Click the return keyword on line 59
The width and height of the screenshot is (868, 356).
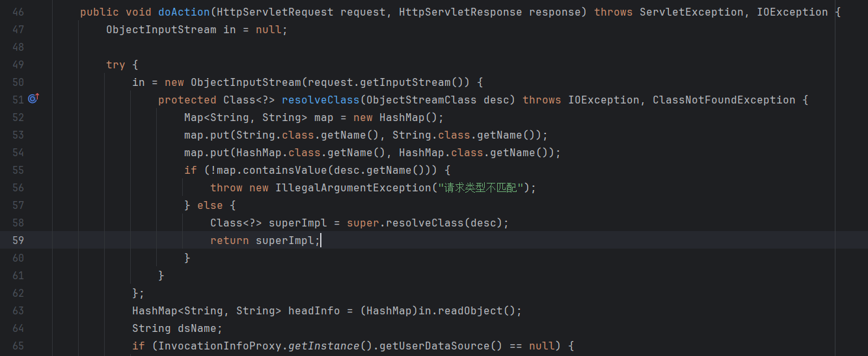[230, 241]
